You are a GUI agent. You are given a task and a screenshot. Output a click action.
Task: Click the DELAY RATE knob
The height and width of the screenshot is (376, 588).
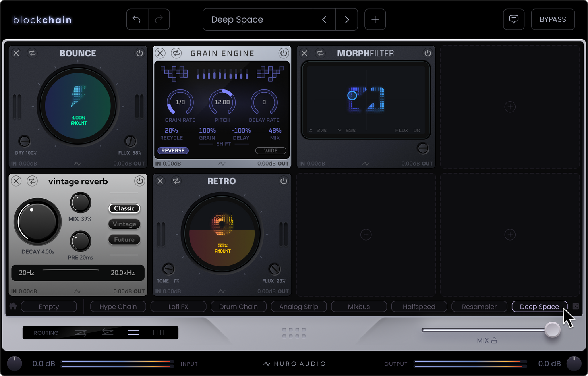click(264, 102)
